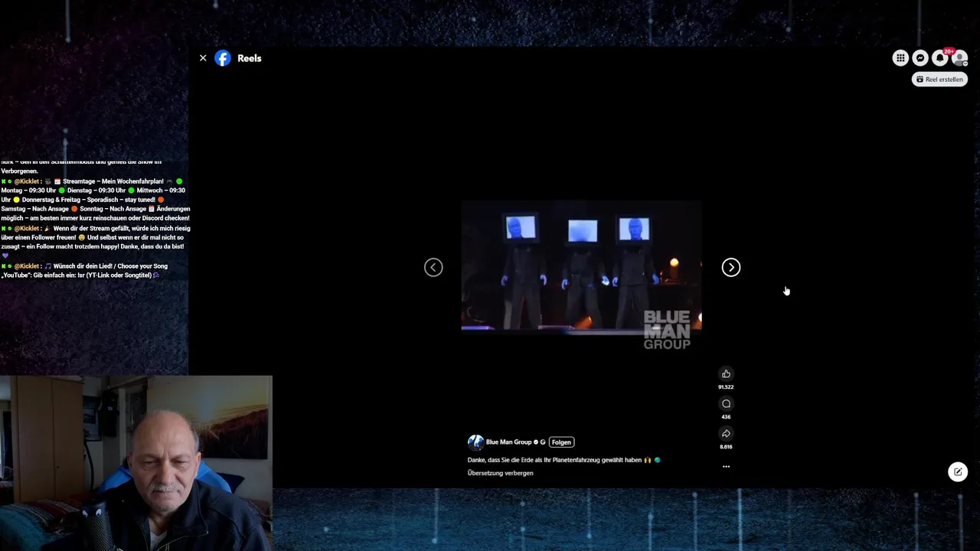This screenshot has width=980, height=551.
Task: Click the 436 comments count
Action: click(x=726, y=417)
